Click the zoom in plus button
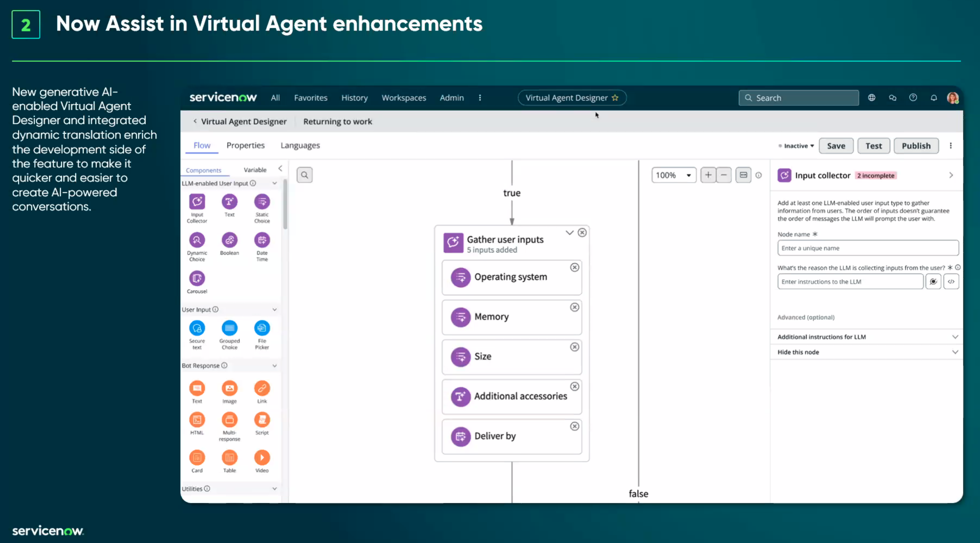This screenshot has height=543, width=980. [708, 175]
